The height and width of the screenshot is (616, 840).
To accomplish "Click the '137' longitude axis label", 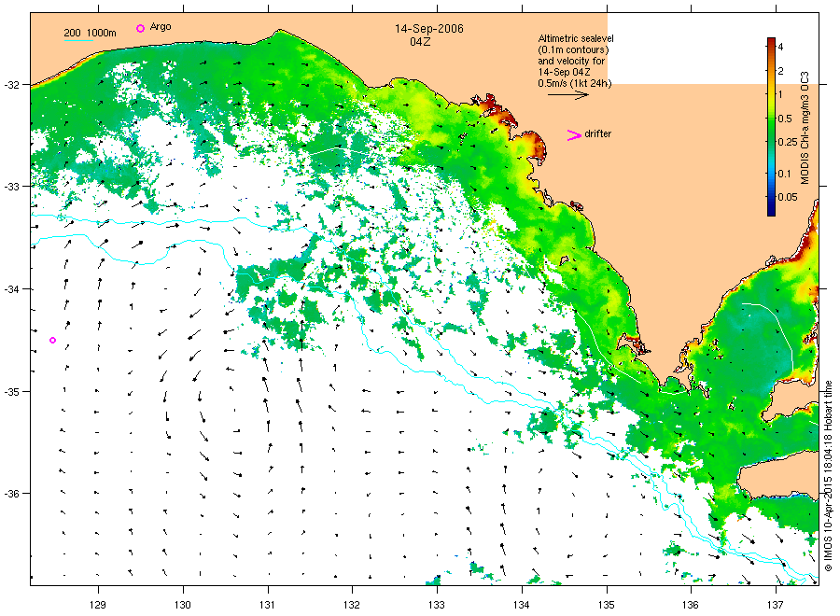I will (x=776, y=606).
